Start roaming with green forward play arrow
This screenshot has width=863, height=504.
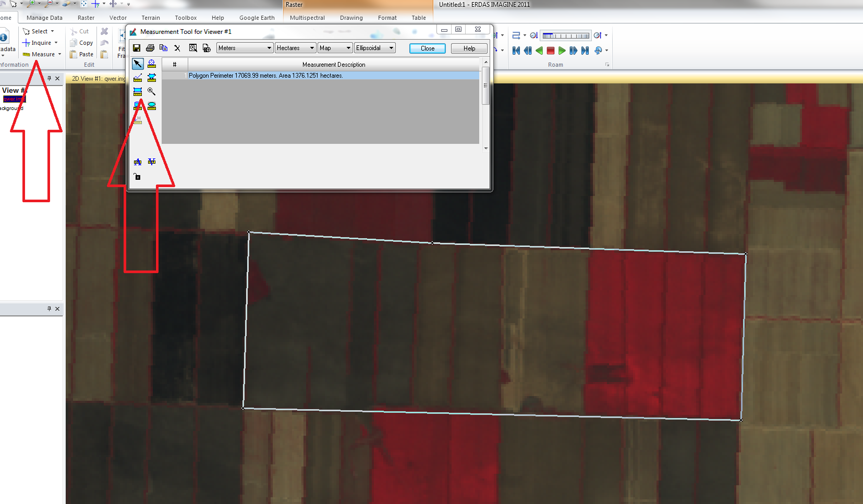coord(562,51)
